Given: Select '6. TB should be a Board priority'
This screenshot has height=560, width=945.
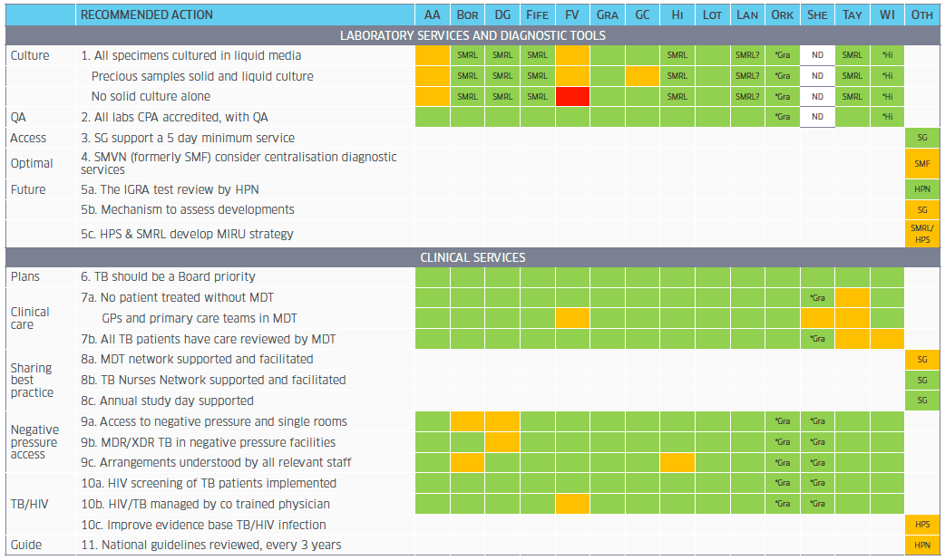Looking at the screenshot, I should pos(168,277).
